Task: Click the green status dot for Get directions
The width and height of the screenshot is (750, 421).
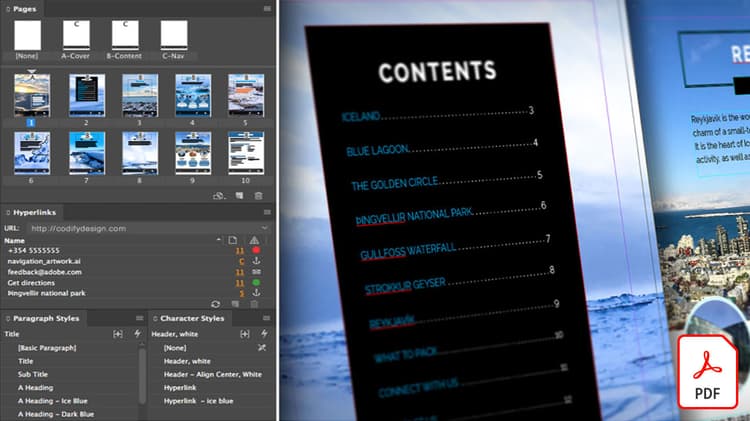Action: [256, 283]
